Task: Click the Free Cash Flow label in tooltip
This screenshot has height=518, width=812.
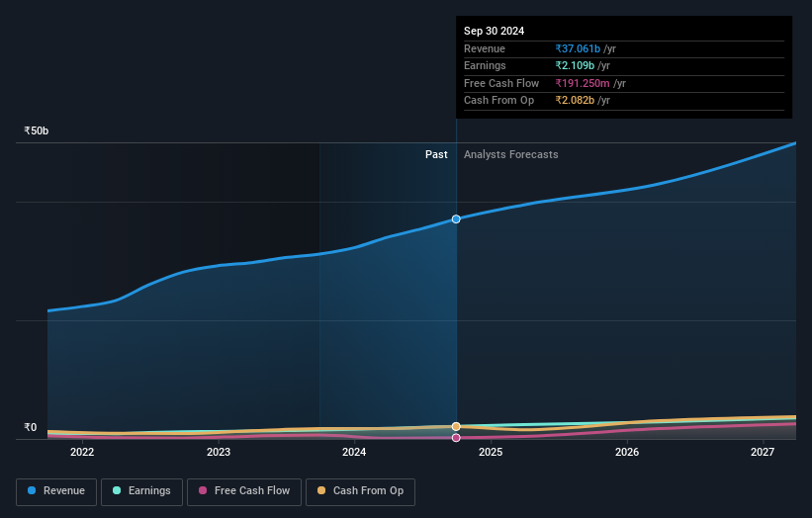Action: (x=501, y=83)
